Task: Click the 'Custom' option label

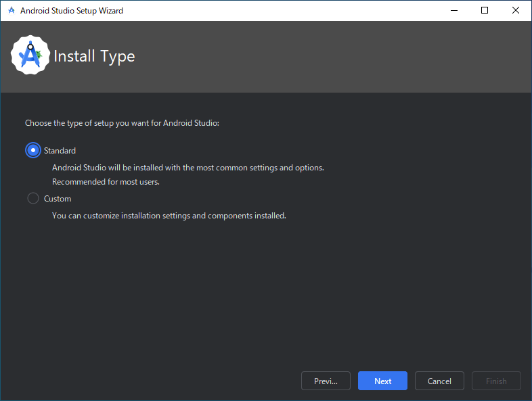Action: click(x=58, y=199)
